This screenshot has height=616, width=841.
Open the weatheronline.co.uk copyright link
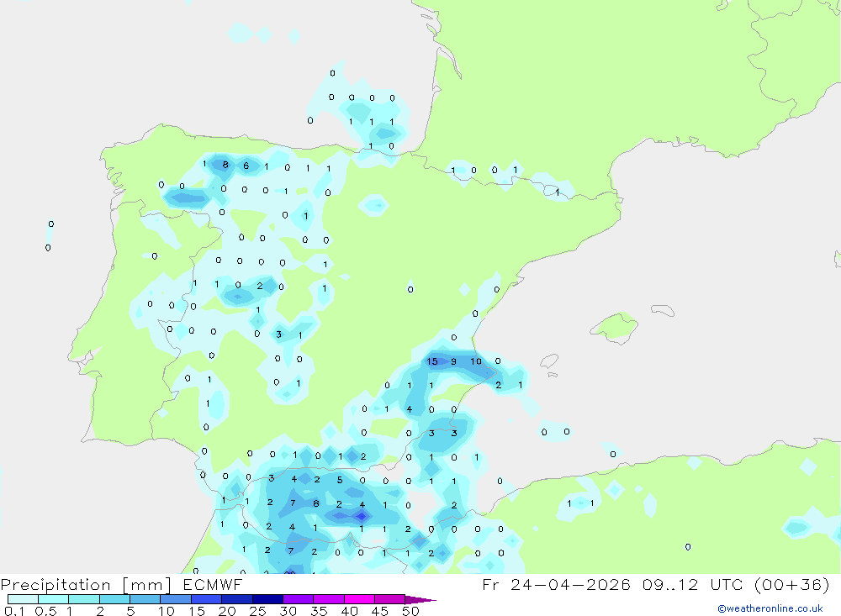pyautogui.click(x=770, y=608)
